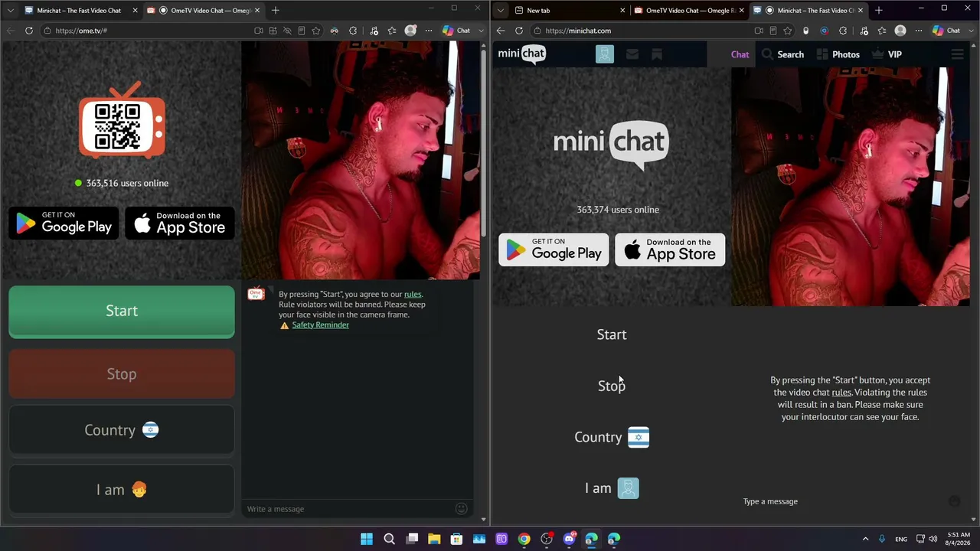Image resolution: width=980 pixels, height=551 pixels.
Task: Open Windows taskbar Search
Action: (389, 539)
